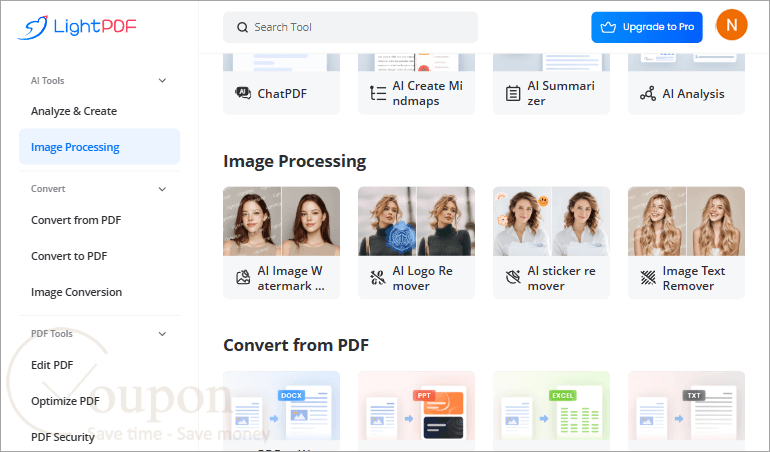
Task: Collapse the AI Tools section chevron
Action: 162,81
